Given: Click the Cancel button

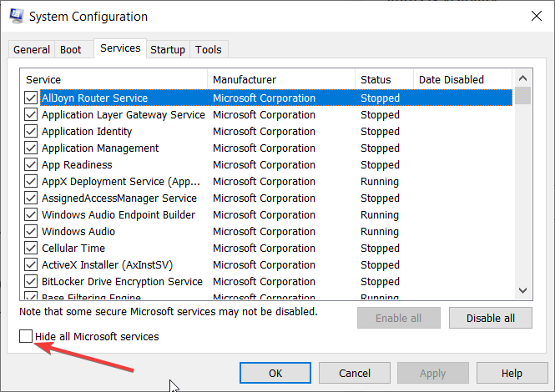Looking at the screenshot, I should pos(355,373).
